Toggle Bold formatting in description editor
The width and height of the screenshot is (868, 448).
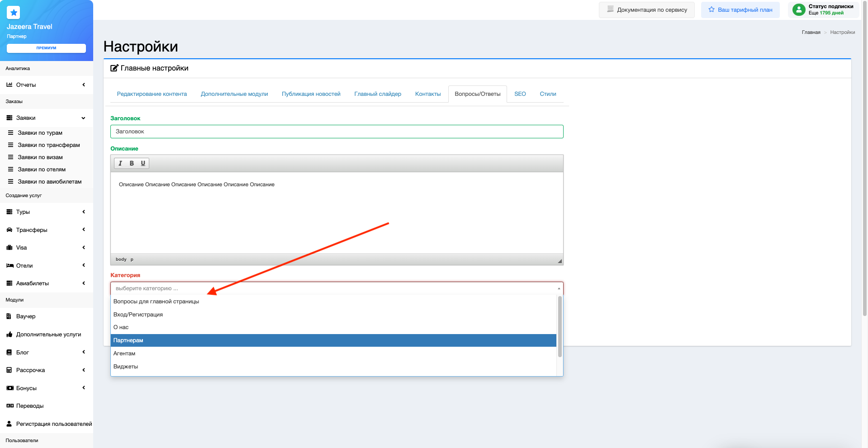132,163
